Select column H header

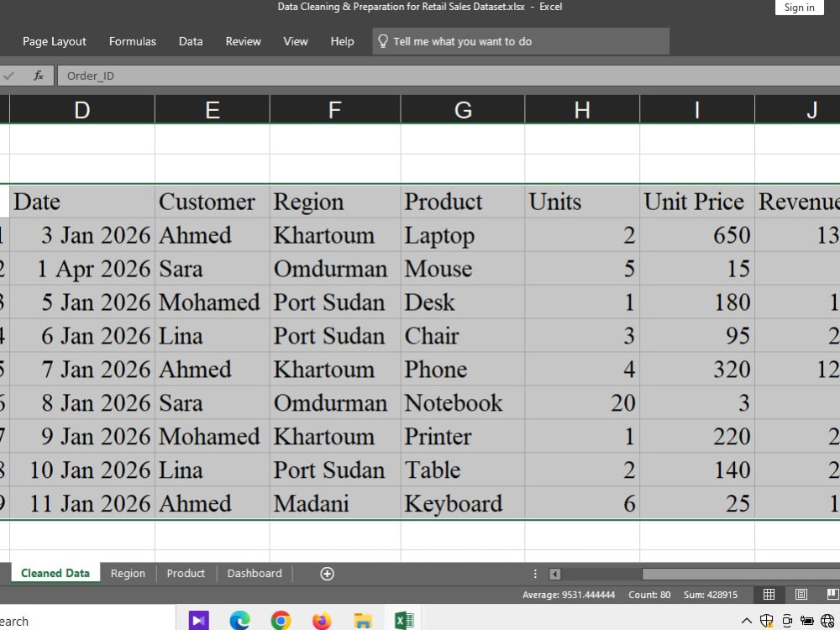[582, 110]
